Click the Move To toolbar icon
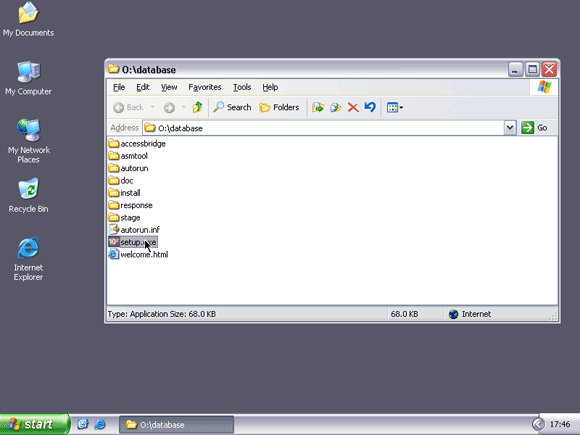This screenshot has width=580, height=435. click(x=318, y=107)
